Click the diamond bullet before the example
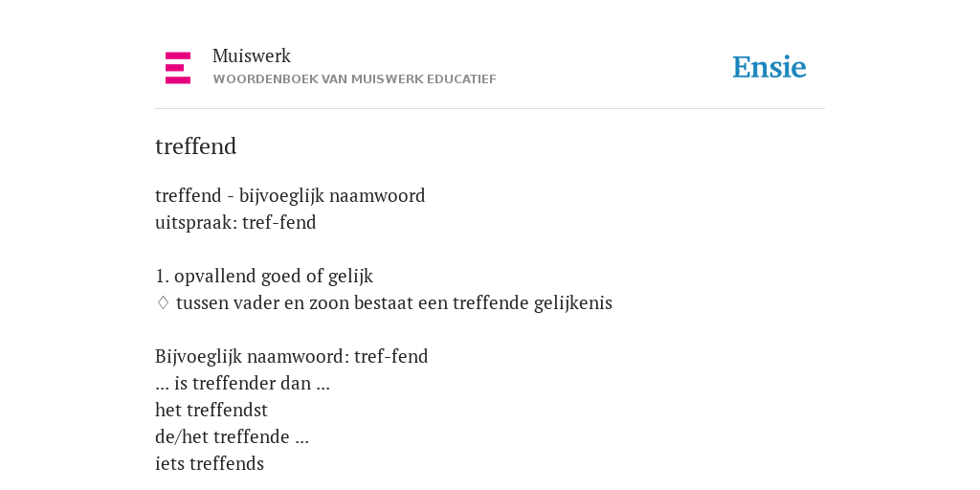Image resolution: width=980 pixels, height=490 pixels. pos(163,302)
